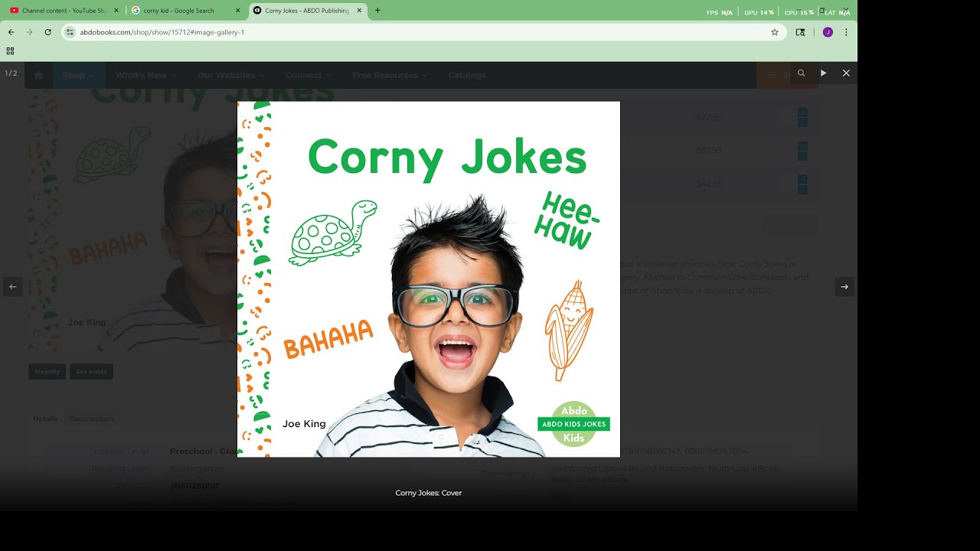Click the turtle drawing on the enlarged cover
The height and width of the screenshot is (551, 980).
coord(333,233)
